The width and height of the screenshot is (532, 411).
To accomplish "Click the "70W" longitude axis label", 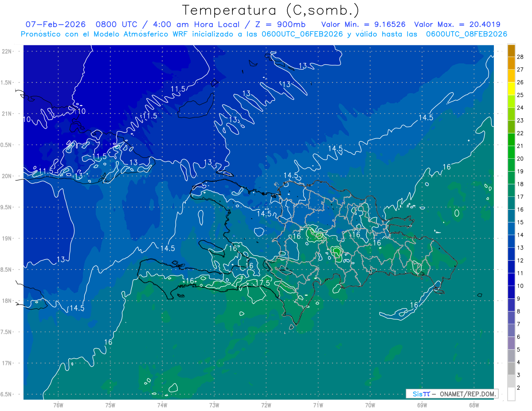I will [x=370, y=405].
